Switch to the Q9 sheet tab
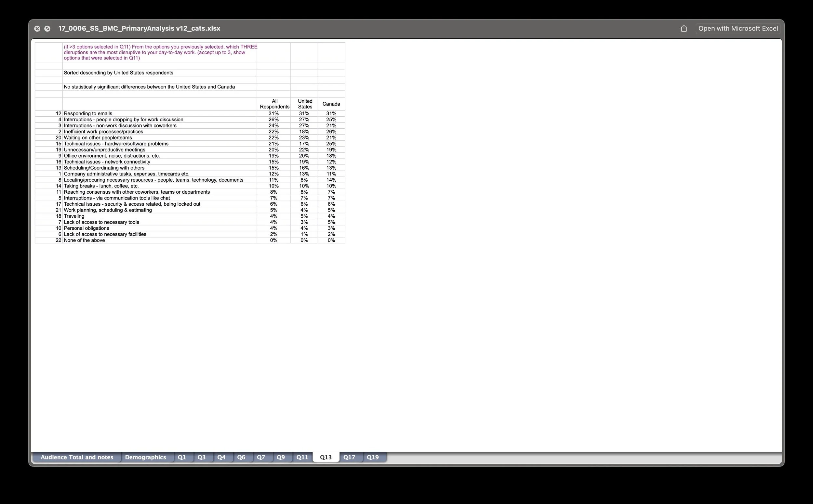Viewport: 813px width, 504px height. pyautogui.click(x=281, y=457)
